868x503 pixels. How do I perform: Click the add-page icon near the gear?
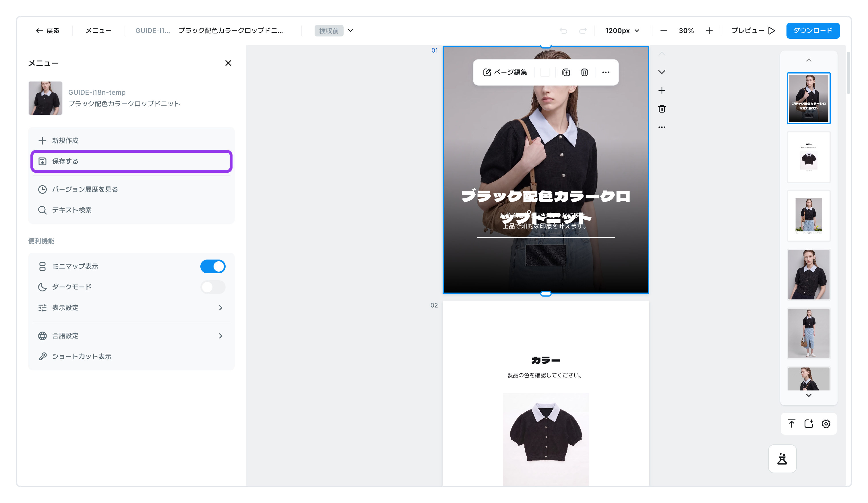point(809,423)
